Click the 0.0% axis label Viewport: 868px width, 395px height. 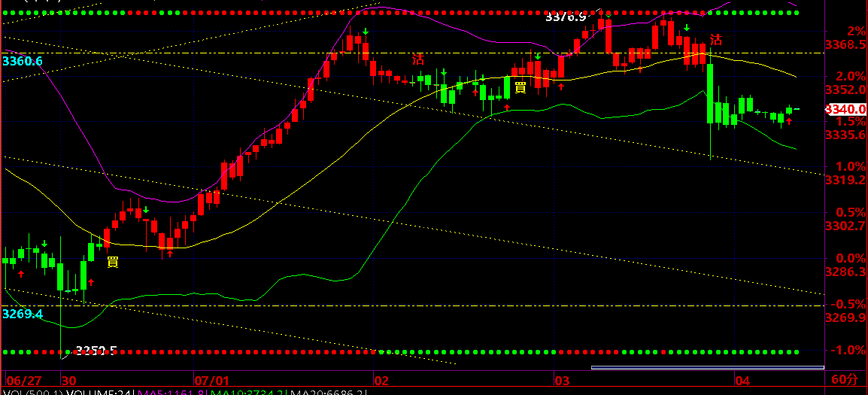click(851, 258)
